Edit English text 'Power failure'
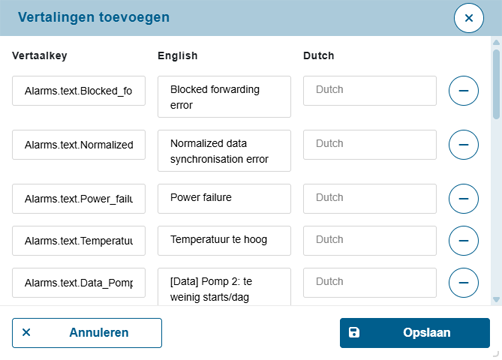The height and width of the screenshot is (360, 502). (224, 199)
